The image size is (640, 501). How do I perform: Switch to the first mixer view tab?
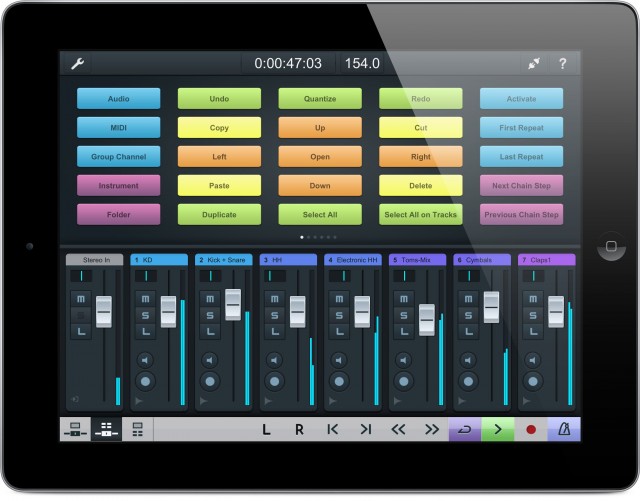pyautogui.click(x=74, y=430)
